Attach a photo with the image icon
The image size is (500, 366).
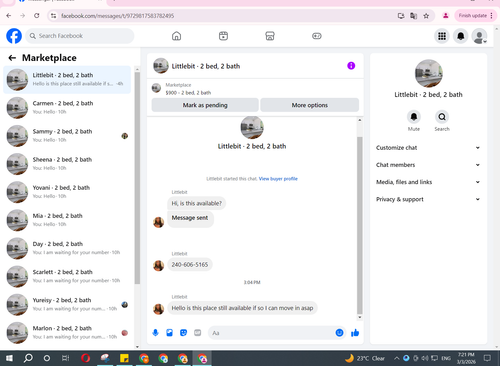coord(170,333)
